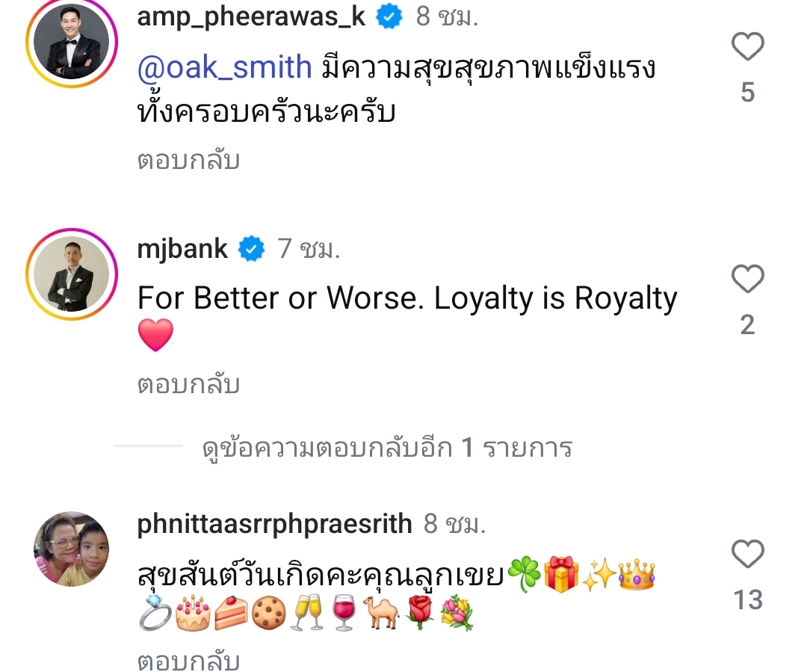The image size is (807, 672).
Task: Tap the verified badge next to mjbank
Action: coord(251,249)
